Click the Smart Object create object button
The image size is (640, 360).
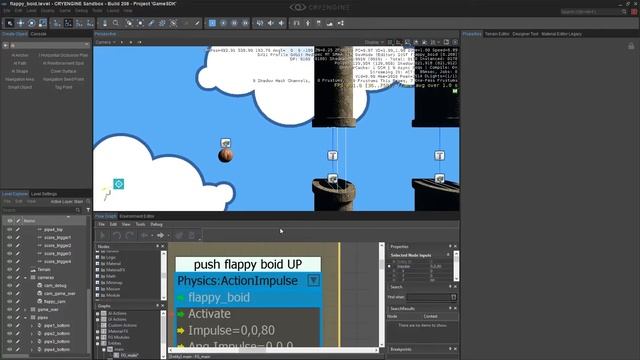coord(20,87)
